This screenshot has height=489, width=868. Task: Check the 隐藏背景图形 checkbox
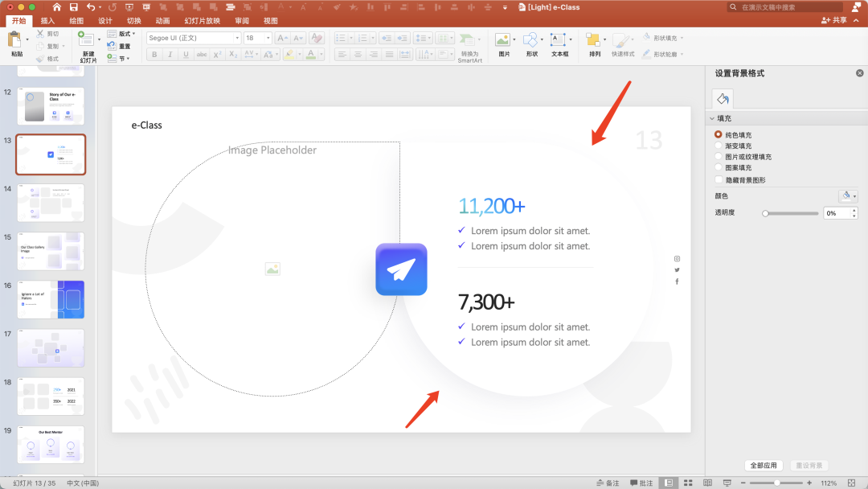coord(718,180)
